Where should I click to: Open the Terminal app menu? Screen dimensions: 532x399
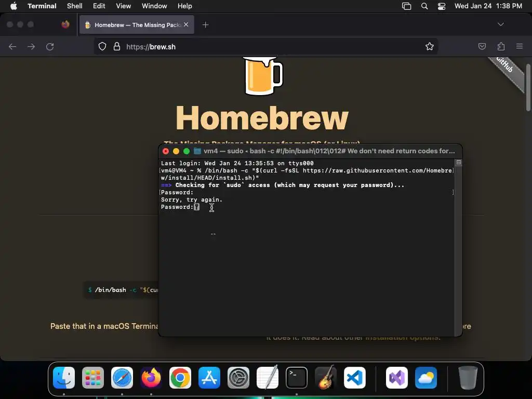[x=42, y=6]
